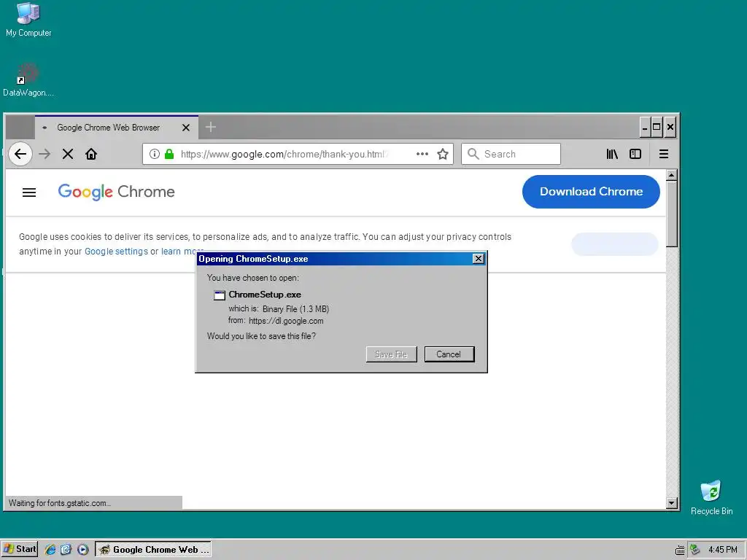Click Save File in the dialog
The image size is (747, 560).
click(391, 354)
